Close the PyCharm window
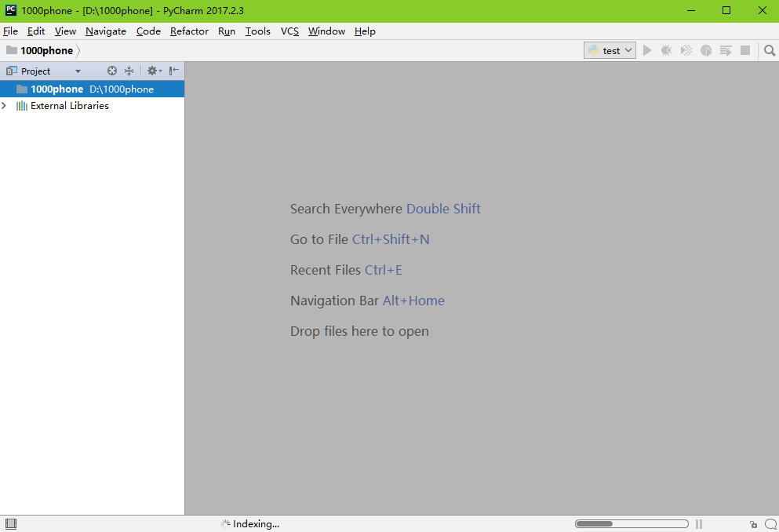Image resolution: width=779 pixels, height=532 pixels. [x=762, y=10]
